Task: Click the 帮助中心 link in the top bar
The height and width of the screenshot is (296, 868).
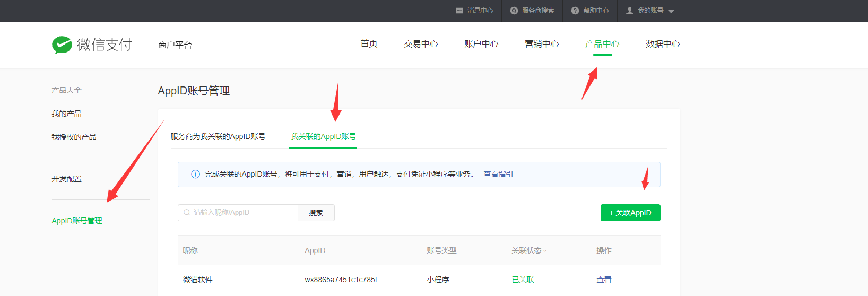Action: pos(596,11)
